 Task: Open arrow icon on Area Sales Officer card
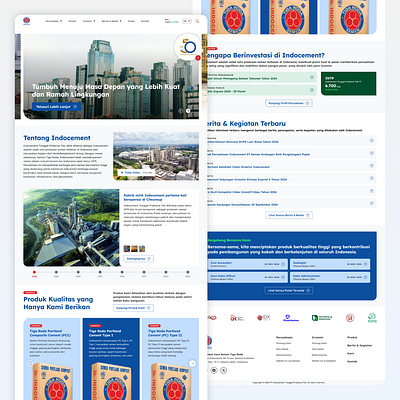[x=283, y=277]
